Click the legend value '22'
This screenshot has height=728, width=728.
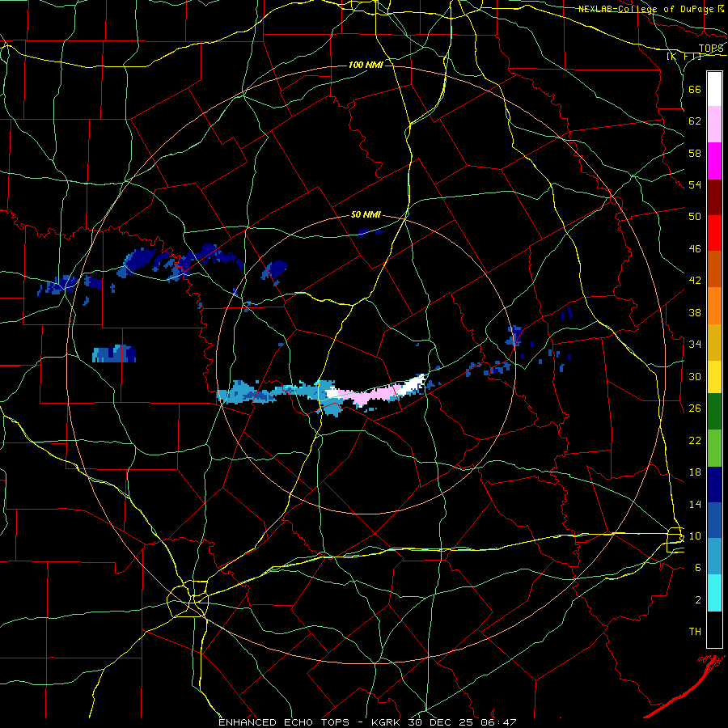coord(695,440)
